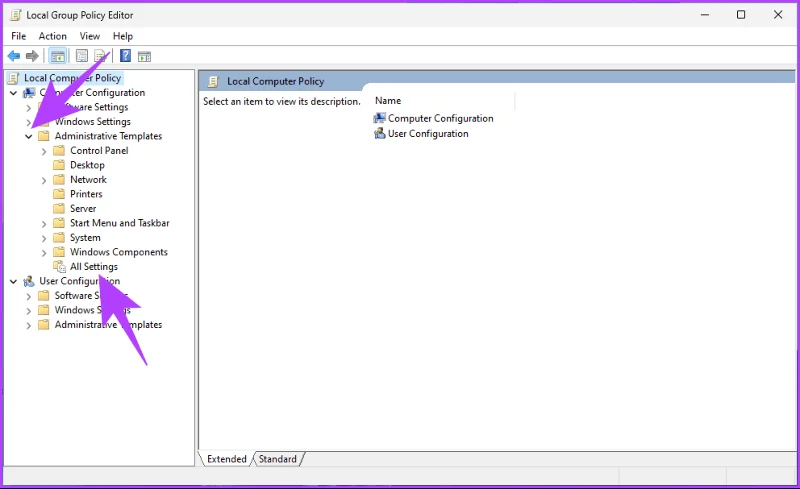800x489 pixels.
Task: Expand Windows Settings under User Configuration
Action: [29, 310]
